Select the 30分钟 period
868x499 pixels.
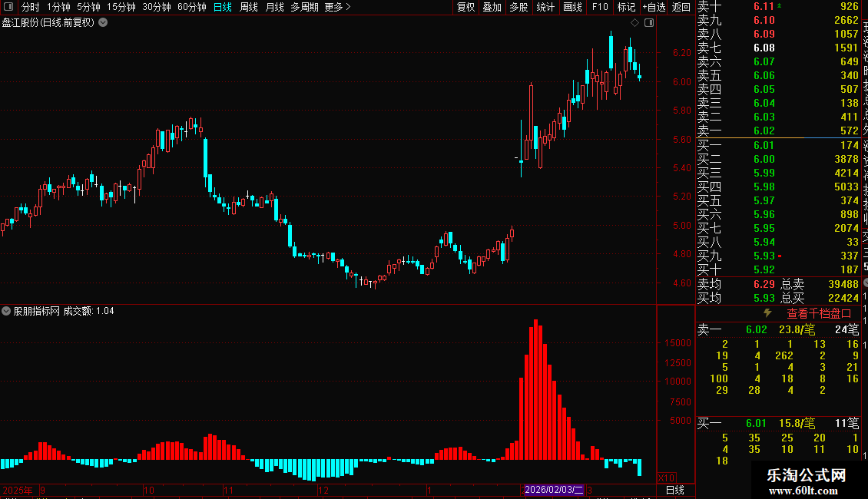(156, 7)
